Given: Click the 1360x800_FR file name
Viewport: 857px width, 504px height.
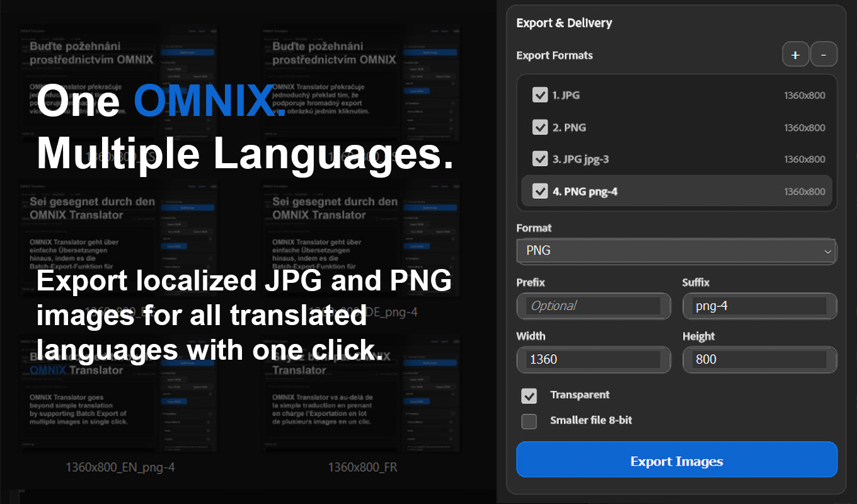Looking at the screenshot, I should click(x=362, y=467).
